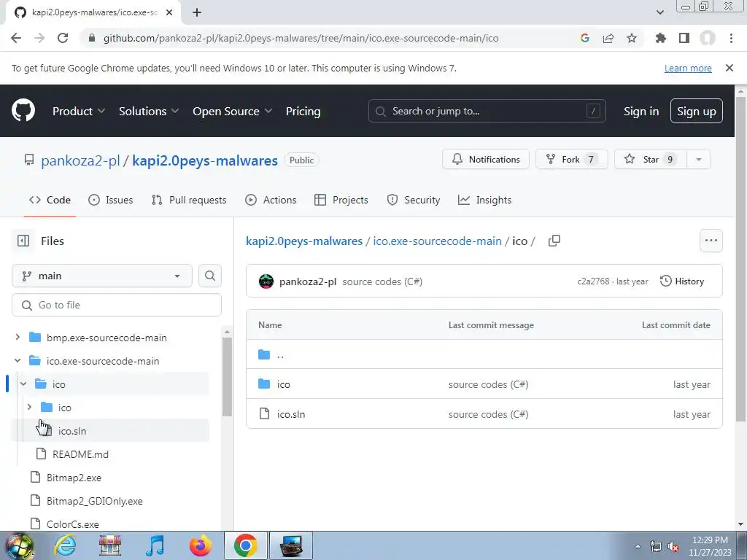Switch to the Issues tab

(x=111, y=200)
